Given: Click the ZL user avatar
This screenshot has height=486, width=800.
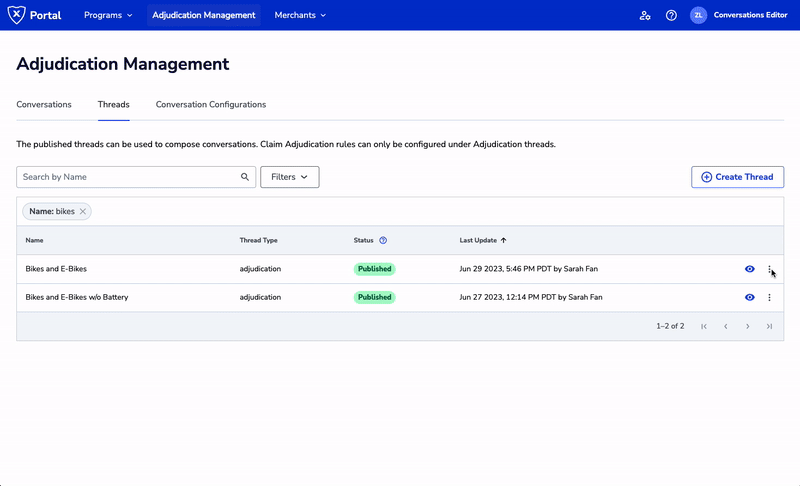Looking at the screenshot, I should pyautogui.click(x=698, y=16).
